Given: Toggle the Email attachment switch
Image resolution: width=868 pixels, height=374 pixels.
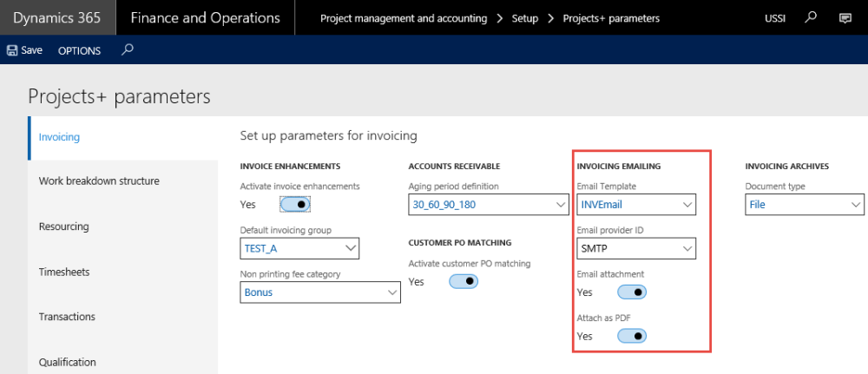Looking at the screenshot, I should coord(632,292).
